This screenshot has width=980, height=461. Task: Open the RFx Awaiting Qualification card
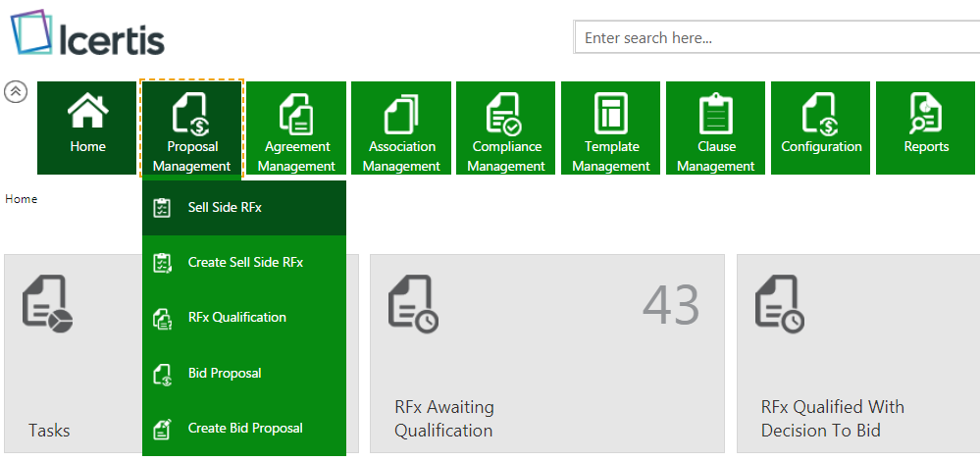546,353
